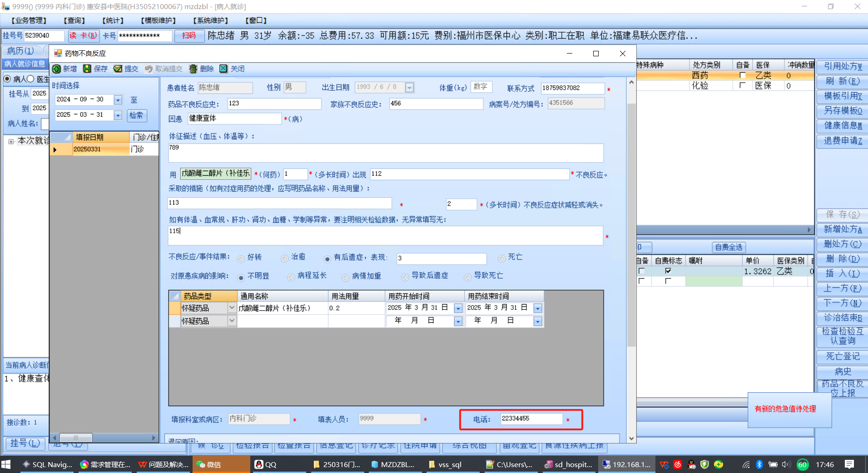This screenshot has height=473, width=868.
Task: Click the 扫码 button
Action: tap(188, 35)
